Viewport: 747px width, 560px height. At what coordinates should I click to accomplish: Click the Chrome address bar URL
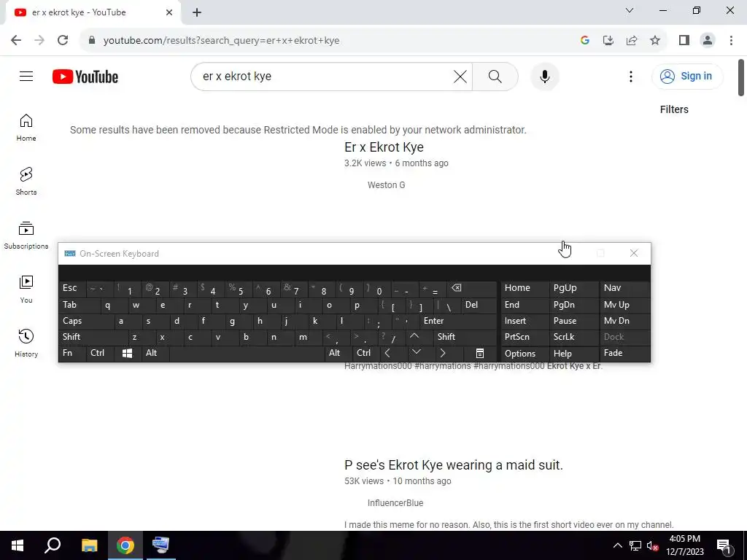pos(221,41)
